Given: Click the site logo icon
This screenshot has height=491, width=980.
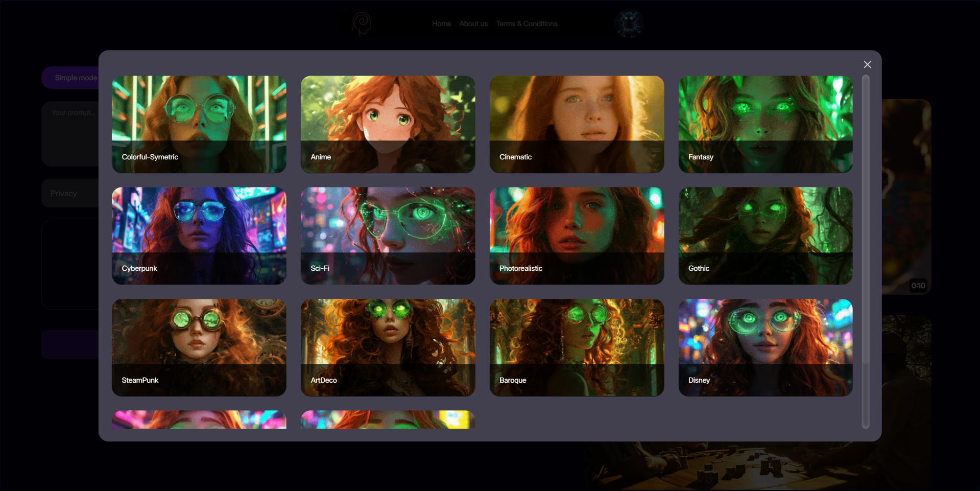Looking at the screenshot, I should 362,24.
